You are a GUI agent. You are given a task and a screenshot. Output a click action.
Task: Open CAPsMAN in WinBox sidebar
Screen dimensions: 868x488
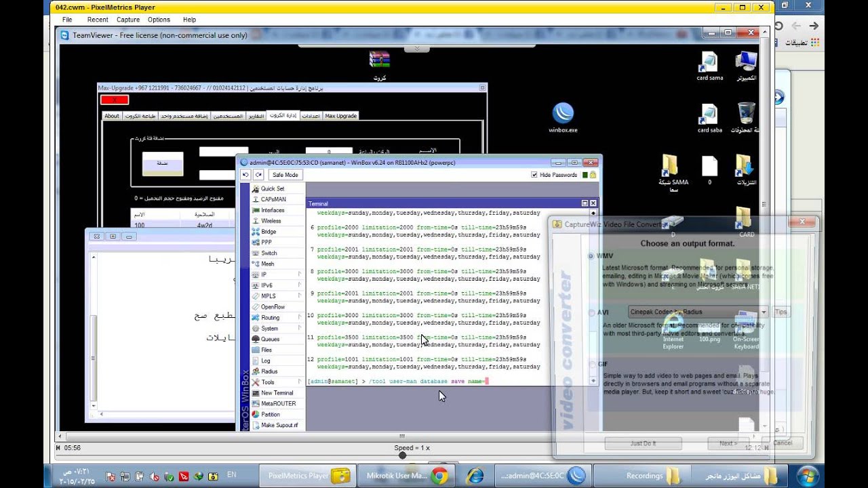pos(273,199)
